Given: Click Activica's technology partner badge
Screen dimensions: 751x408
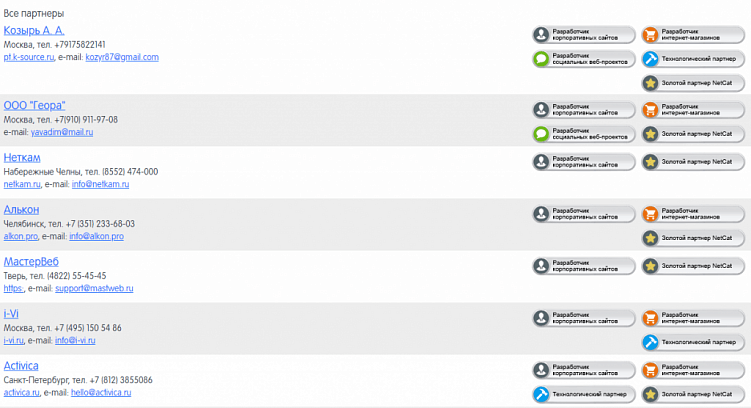Looking at the screenshot, I should click(583, 394).
